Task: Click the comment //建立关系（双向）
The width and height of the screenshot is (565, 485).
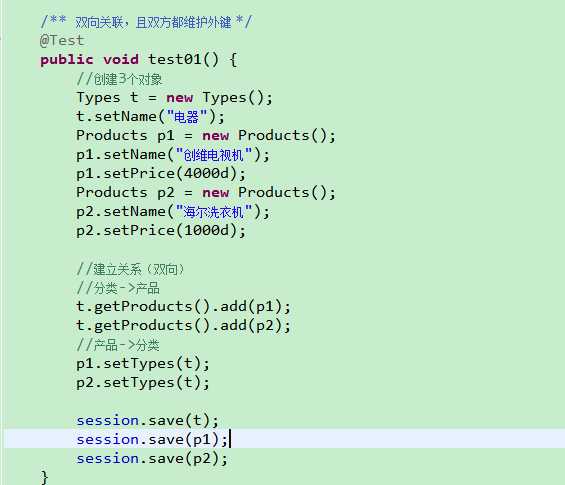Action: click(x=130, y=269)
